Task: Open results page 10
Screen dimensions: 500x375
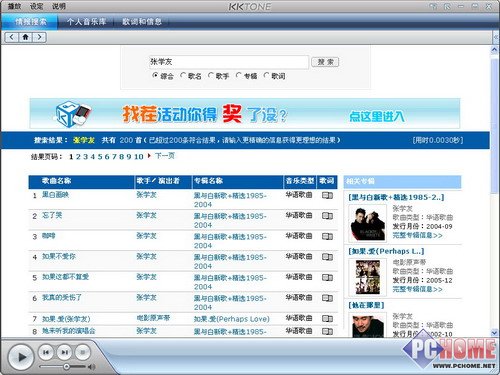Action: tap(139, 157)
